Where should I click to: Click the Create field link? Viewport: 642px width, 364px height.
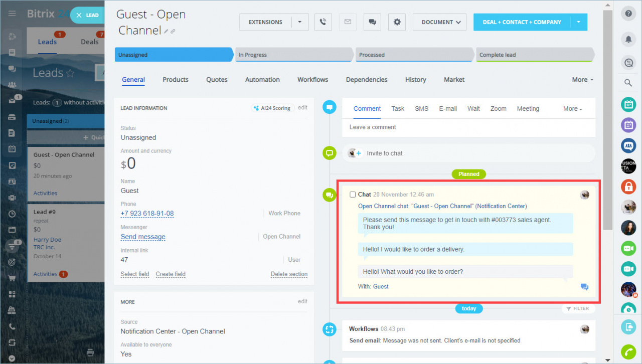(171, 274)
